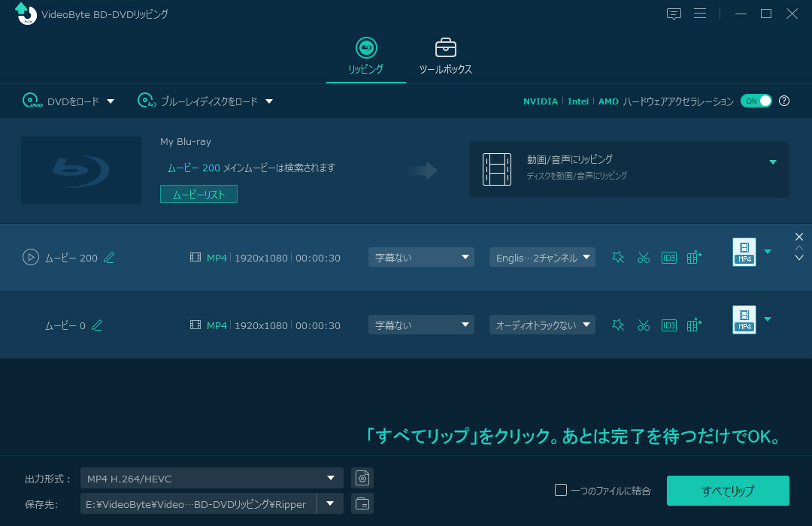Expand format arrow beside ムービー 0 MP4 icon
Screen dimensions: 812x526
tap(768, 319)
